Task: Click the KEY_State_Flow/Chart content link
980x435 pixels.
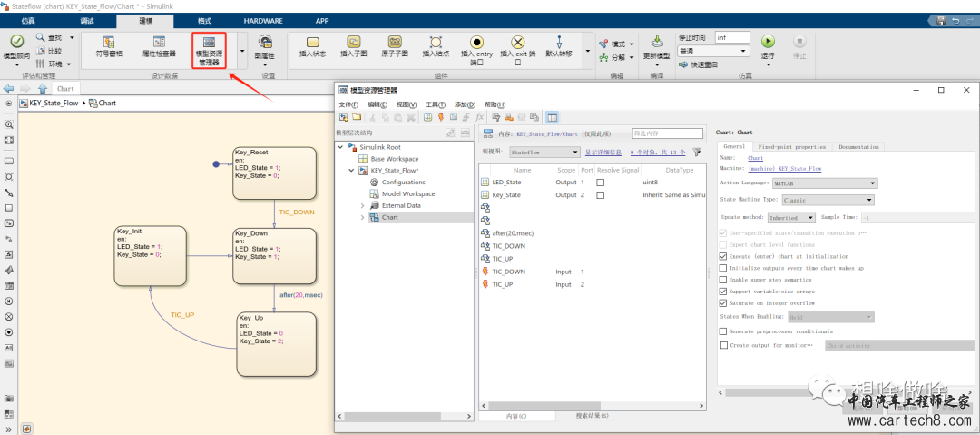Action: coord(547,133)
